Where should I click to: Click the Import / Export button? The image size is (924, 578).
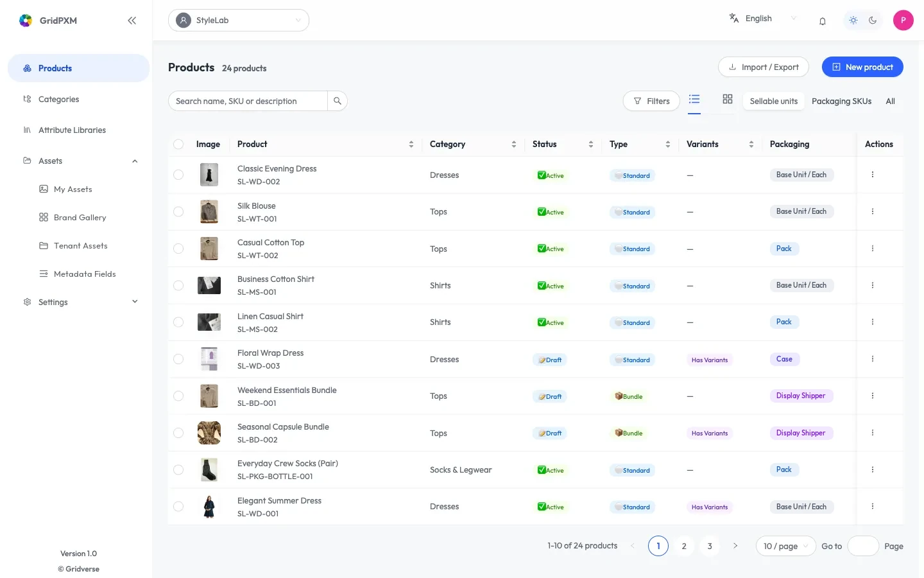pyautogui.click(x=764, y=67)
